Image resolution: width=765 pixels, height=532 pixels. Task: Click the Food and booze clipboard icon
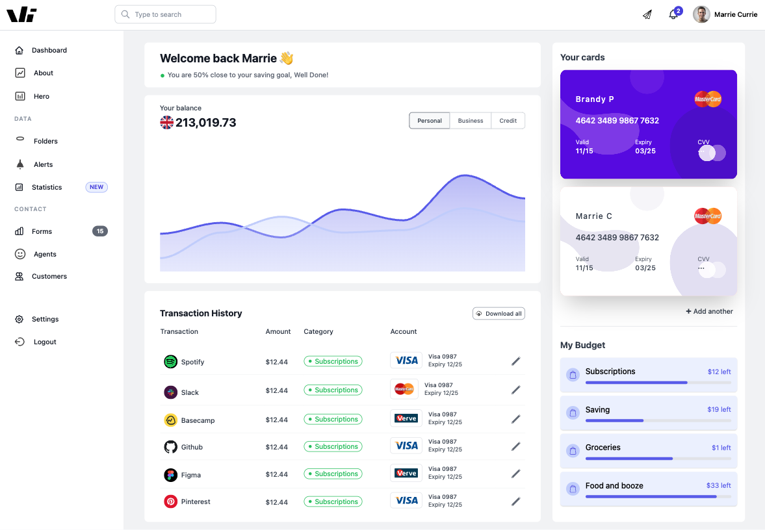click(573, 488)
